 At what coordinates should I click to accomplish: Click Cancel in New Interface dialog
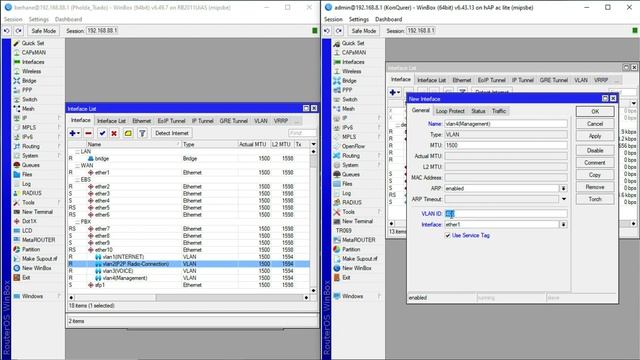tap(595, 124)
